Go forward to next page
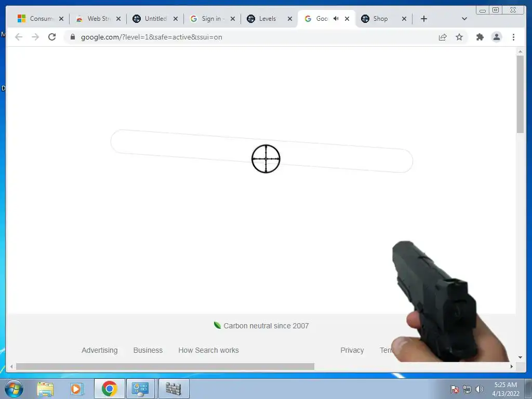Image resolution: width=532 pixels, height=399 pixels. click(x=35, y=37)
